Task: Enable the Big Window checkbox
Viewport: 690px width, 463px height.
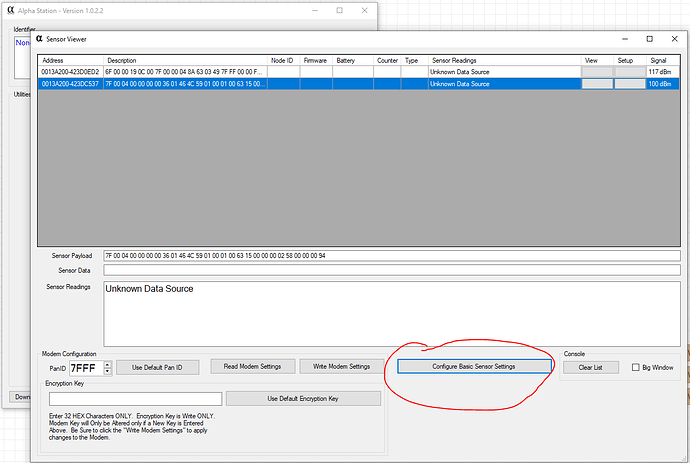Action: point(635,367)
